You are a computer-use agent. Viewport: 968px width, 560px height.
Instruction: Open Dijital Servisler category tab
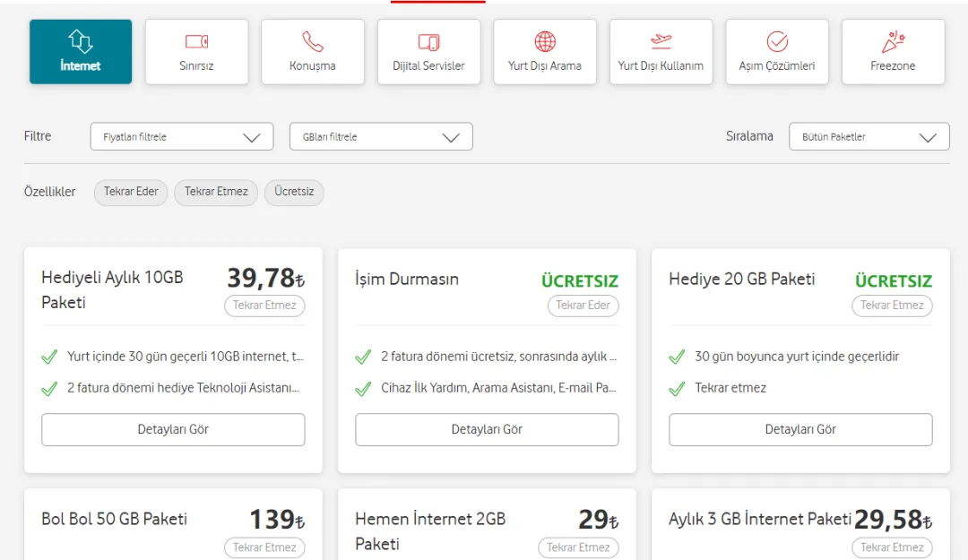pyautogui.click(x=428, y=52)
